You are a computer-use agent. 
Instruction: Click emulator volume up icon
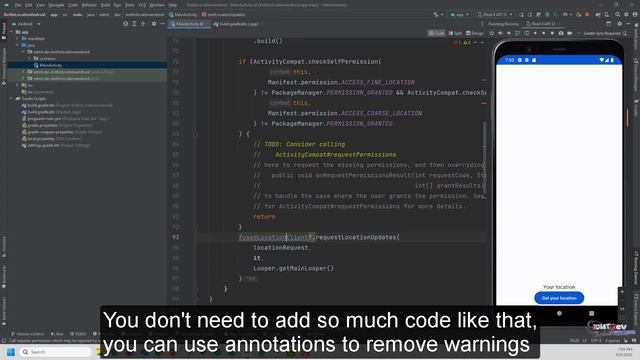[x=500, y=33]
